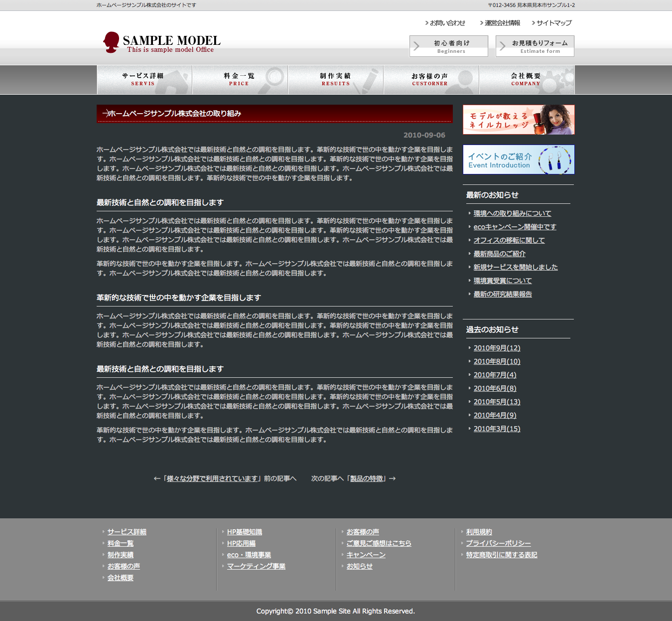Open the ネイルカレッジ banner image
Image resolution: width=672 pixels, height=621 pixels.
(519, 120)
